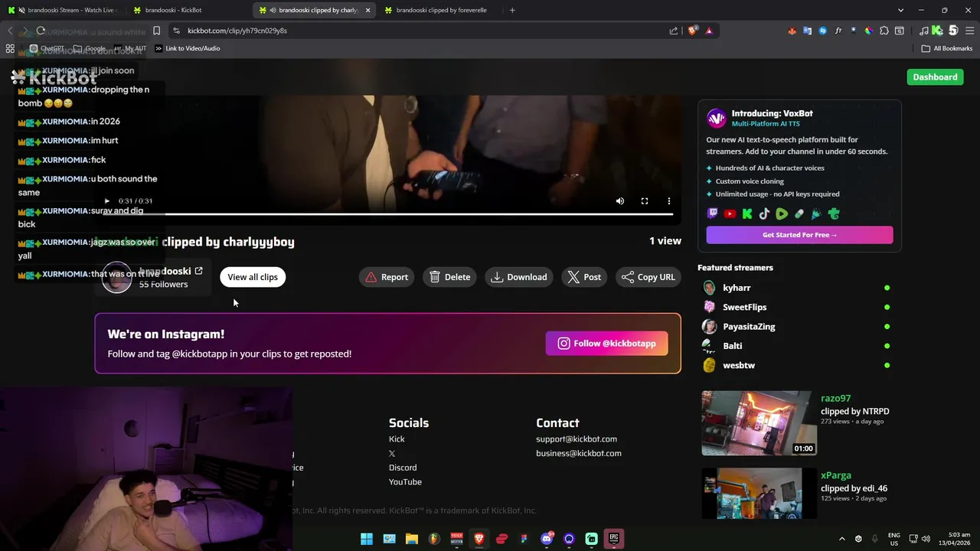980x551 pixels.
Task: Click the YouTube icon in VoxBot ad
Action: (730, 214)
